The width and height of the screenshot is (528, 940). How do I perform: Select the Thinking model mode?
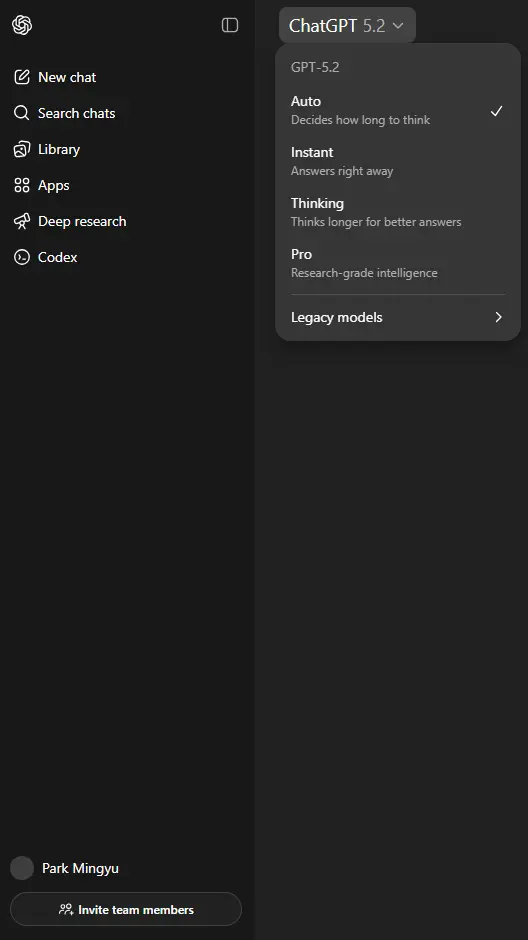click(397, 212)
